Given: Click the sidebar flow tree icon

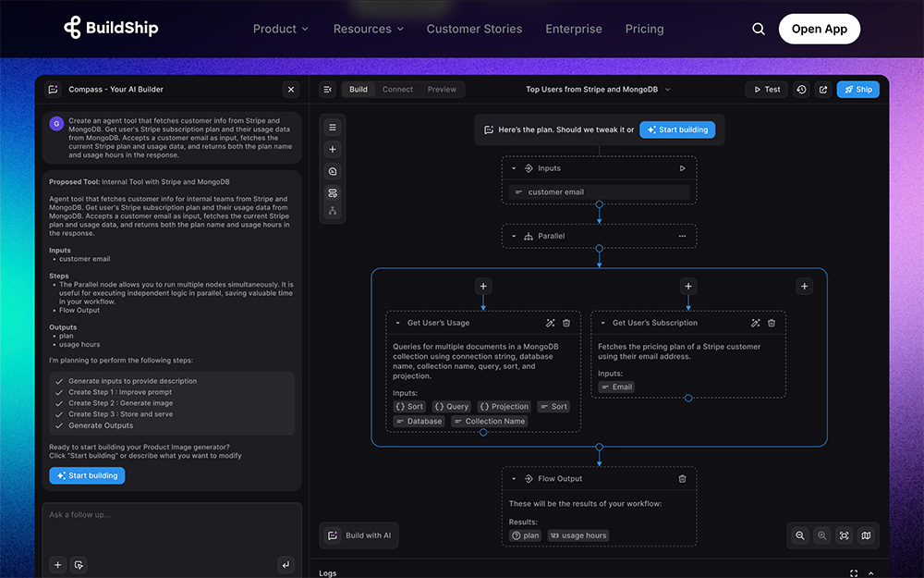Looking at the screenshot, I should (x=333, y=211).
